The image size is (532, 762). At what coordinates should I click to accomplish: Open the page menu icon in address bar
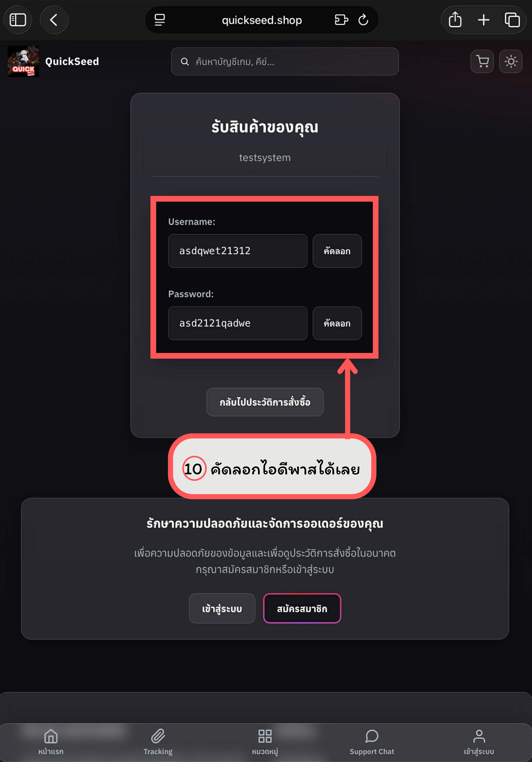pyautogui.click(x=160, y=20)
